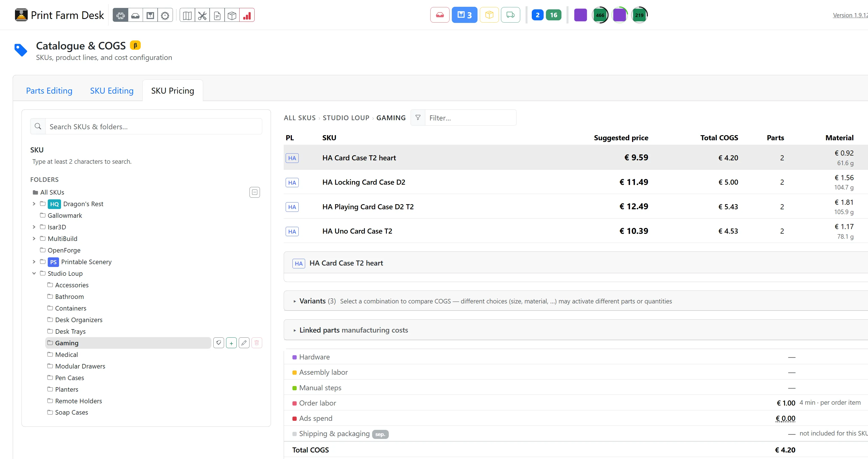Switch to the Parts Editing tab
Screen dimensions: 868x459
pos(49,91)
